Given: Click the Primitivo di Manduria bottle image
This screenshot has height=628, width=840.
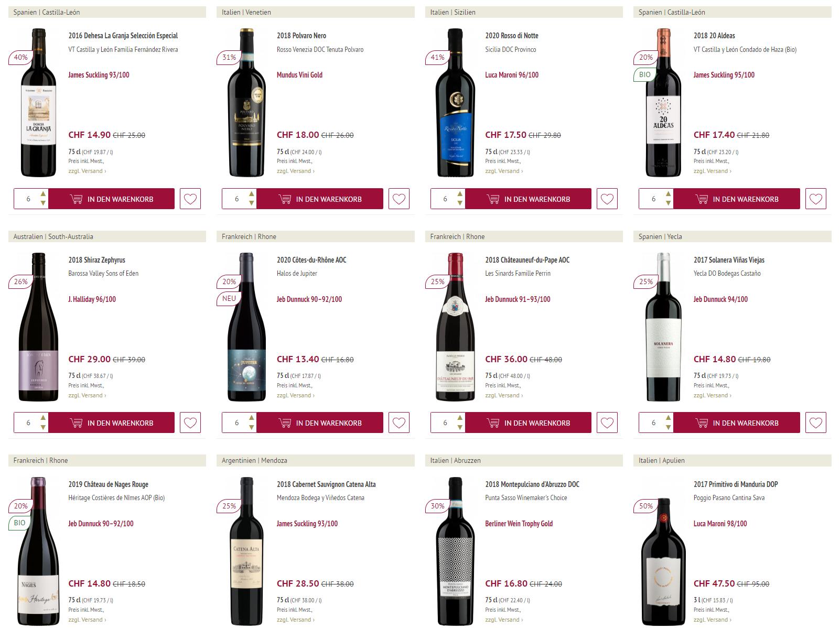Looking at the screenshot, I should pyautogui.click(x=663, y=561).
